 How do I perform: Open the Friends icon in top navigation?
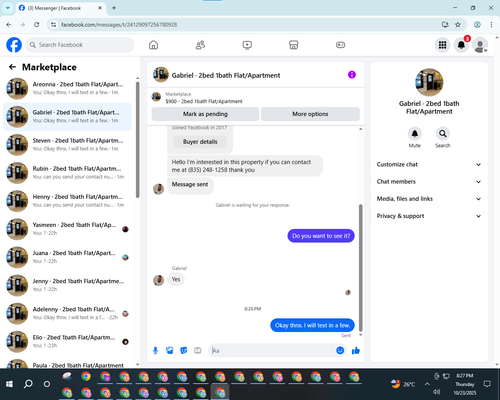(200, 45)
